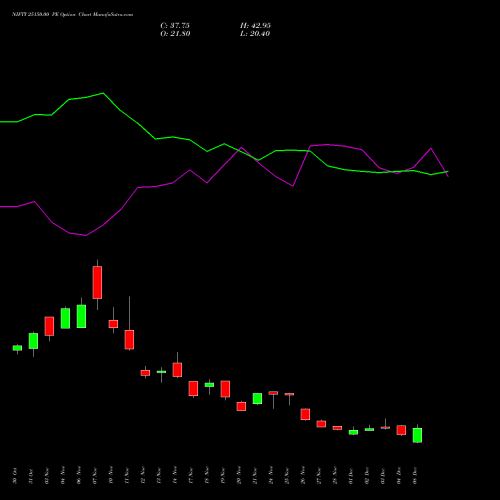This screenshot has height=500, width=500.
Task: Click the high value H: 42.95
Action: pos(255,26)
